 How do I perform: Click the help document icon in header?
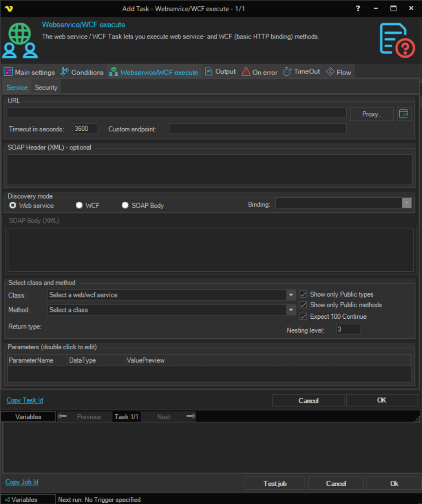397,40
